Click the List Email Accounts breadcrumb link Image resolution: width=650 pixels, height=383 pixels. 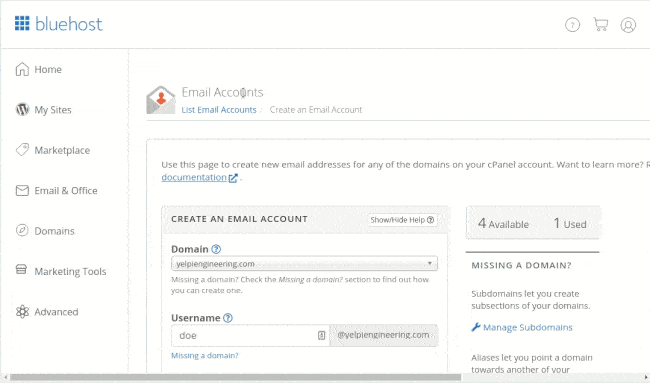coord(219,110)
